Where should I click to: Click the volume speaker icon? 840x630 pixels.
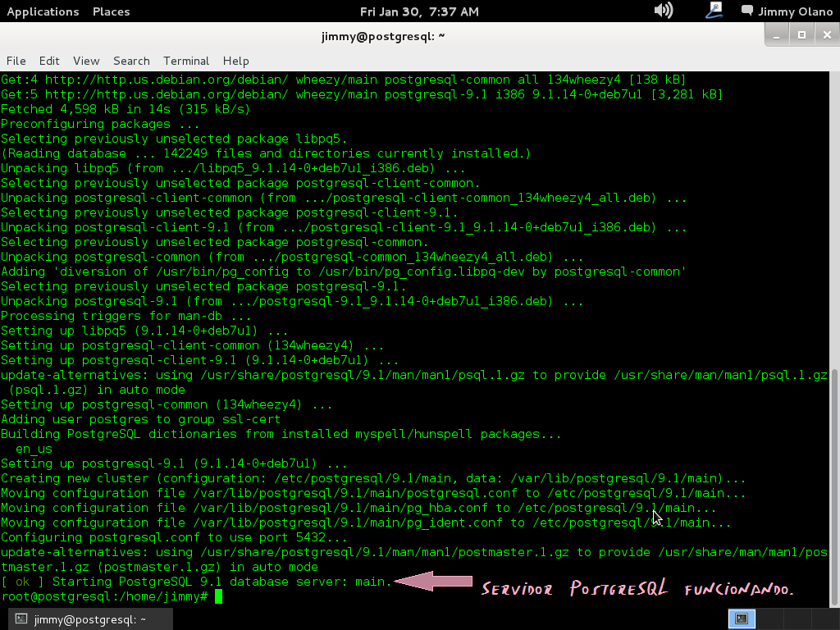click(x=663, y=11)
